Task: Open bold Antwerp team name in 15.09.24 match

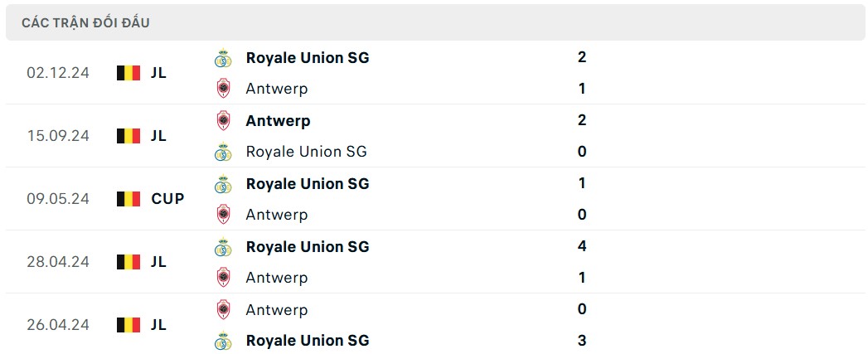Action: [278, 121]
